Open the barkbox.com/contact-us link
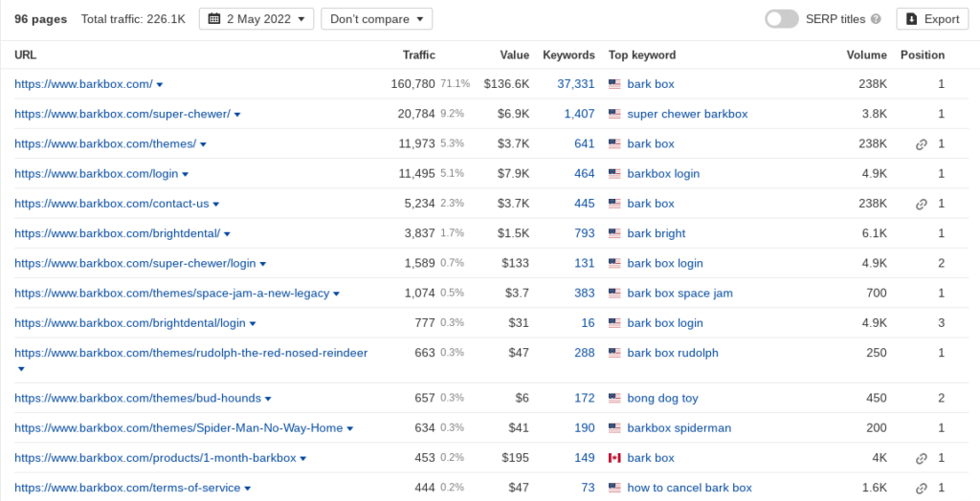The height and width of the screenshot is (501, 980). pyautogui.click(x=112, y=204)
